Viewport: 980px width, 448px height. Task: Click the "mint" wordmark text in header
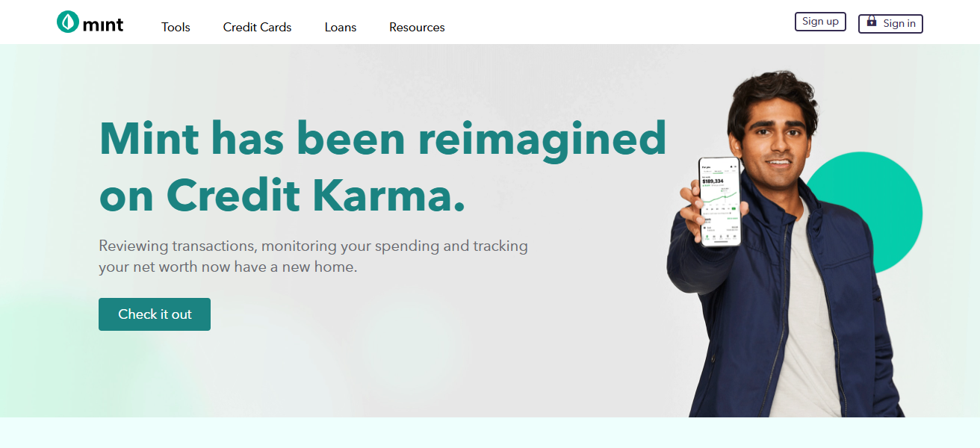coord(103,25)
